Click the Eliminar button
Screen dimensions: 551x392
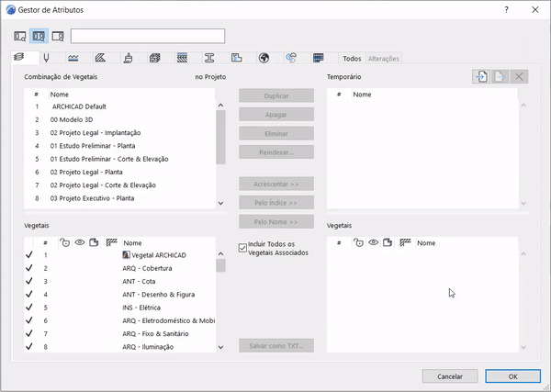tap(276, 133)
